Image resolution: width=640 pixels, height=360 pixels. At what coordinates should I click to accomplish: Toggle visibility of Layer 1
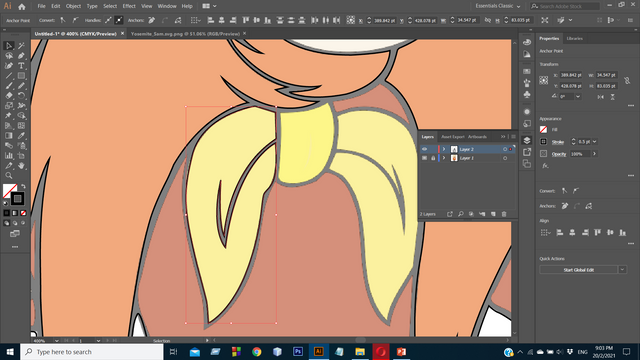[424, 158]
